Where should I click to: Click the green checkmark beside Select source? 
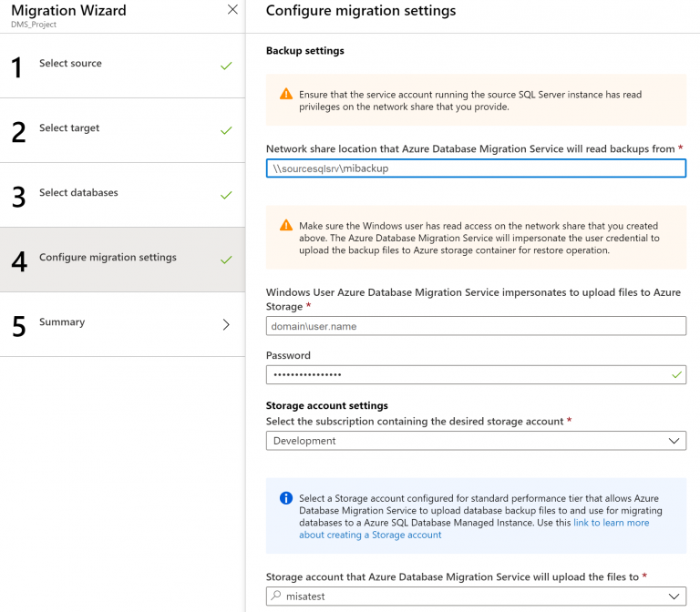click(x=226, y=66)
